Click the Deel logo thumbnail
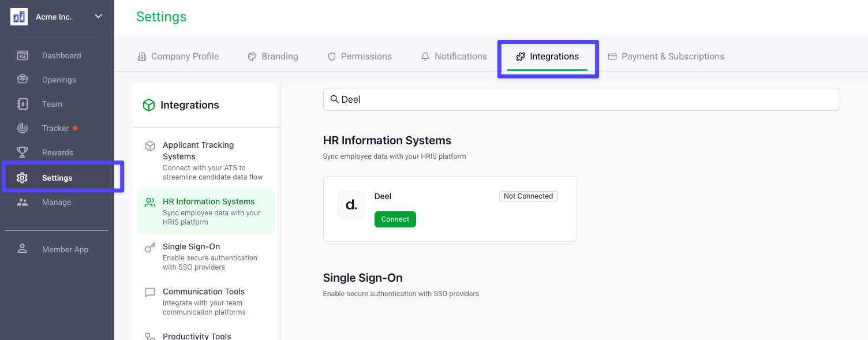Image resolution: width=868 pixels, height=340 pixels. point(351,204)
